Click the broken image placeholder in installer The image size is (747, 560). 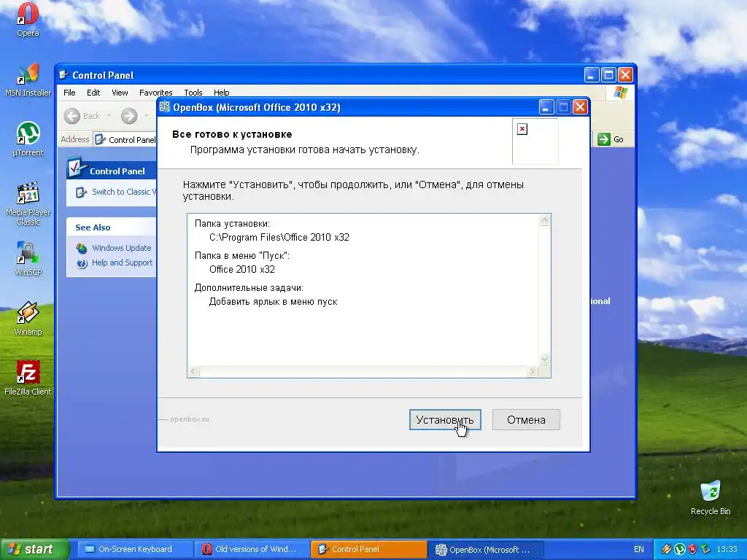coord(522,129)
